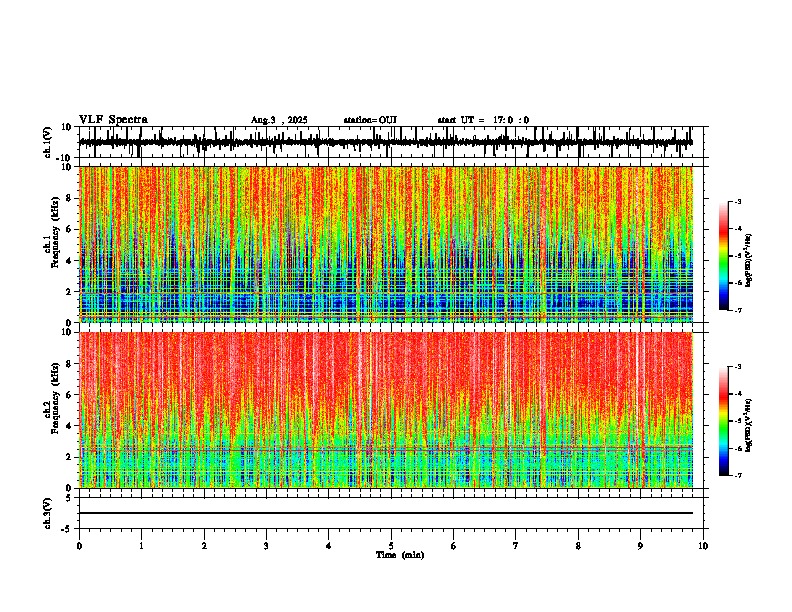Click the ch.1 color bar log(PSD) unit label
Image resolution: width=792 pixels, height=612 pixels.
coord(749,260)
